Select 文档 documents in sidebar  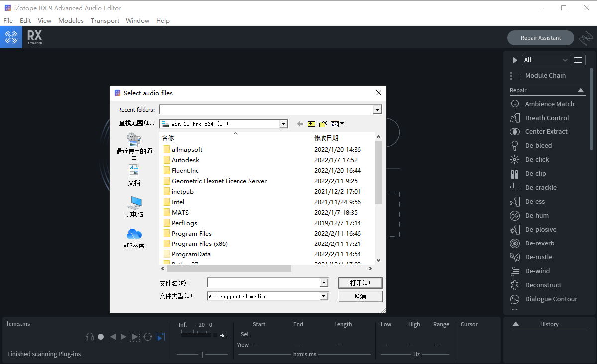pos(134,175)
